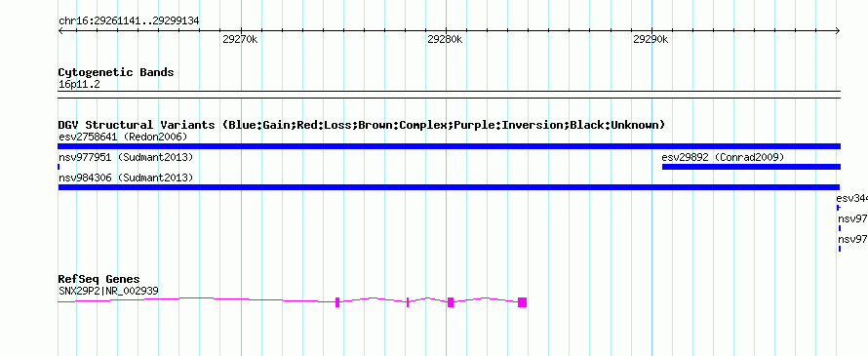Image resolution: width=868 pixels, height=356 pixels.
Task: Open the nsv977951 (Sudmant2013) variant label
Action: point(126,157)
